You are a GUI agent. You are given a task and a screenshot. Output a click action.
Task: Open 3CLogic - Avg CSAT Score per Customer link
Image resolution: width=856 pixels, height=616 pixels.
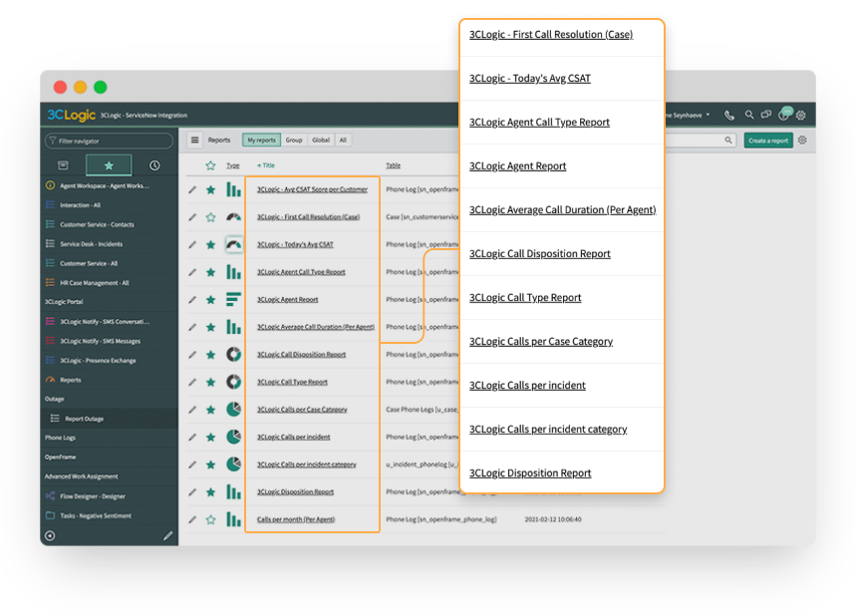point(312,189)
